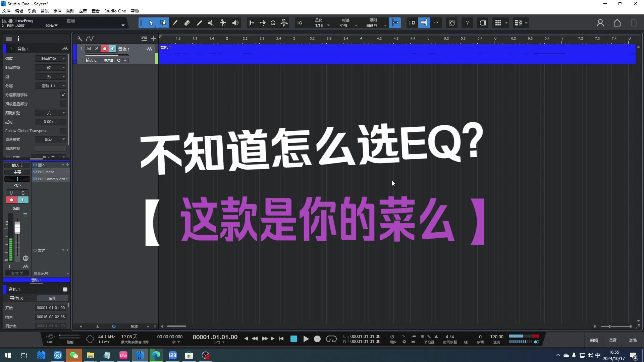The width and height of the screenshot is (644, 362).
Task: Select the Arrow tool in toolbar
Action: click(x=151, y=23)
